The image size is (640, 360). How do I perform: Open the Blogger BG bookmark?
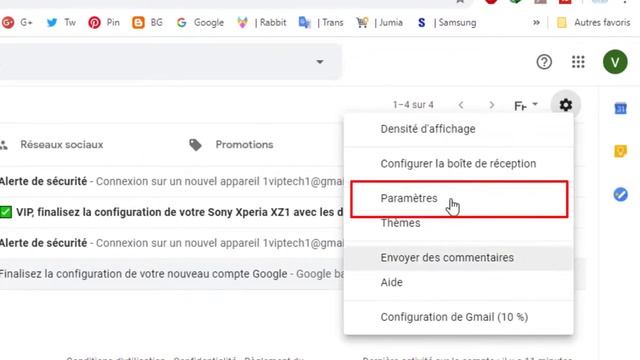[147, 22]
